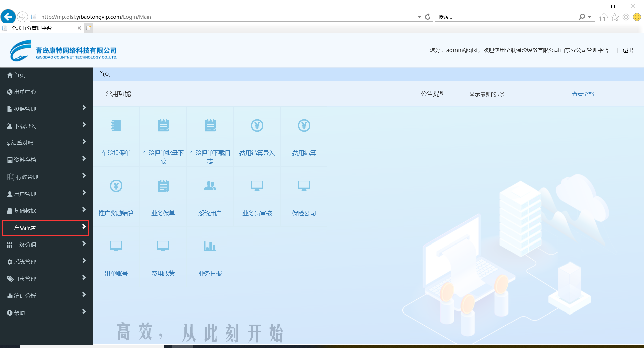
Task: Click the browser refresh icon
Action: (x=428, y=17)
